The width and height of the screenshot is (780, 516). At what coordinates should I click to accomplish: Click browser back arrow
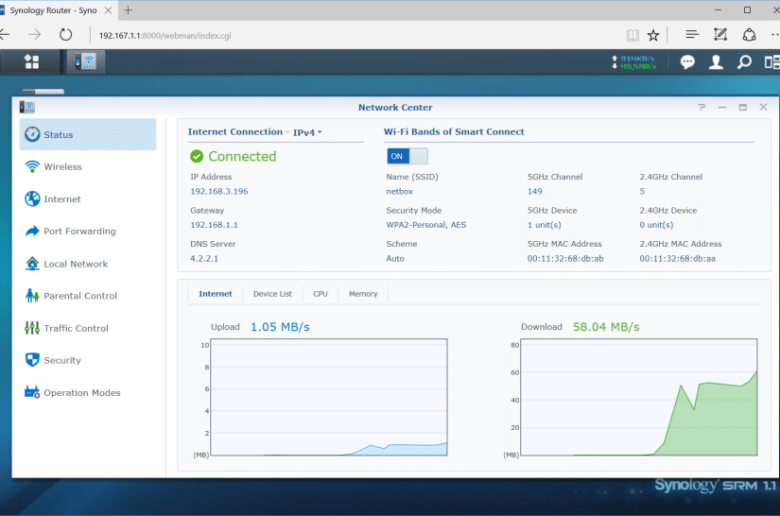[5, 35]
